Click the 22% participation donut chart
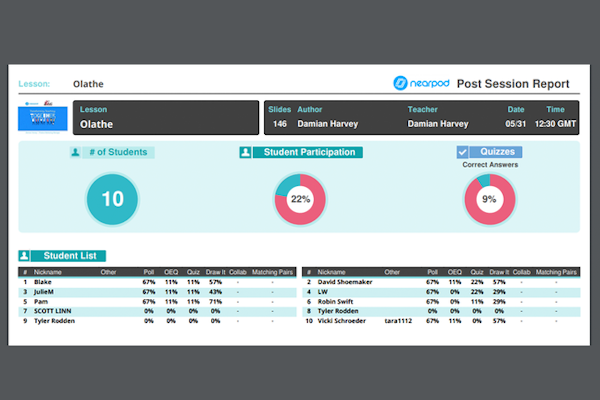The width and height of the screenshot is (600, 400). [300, 199]
